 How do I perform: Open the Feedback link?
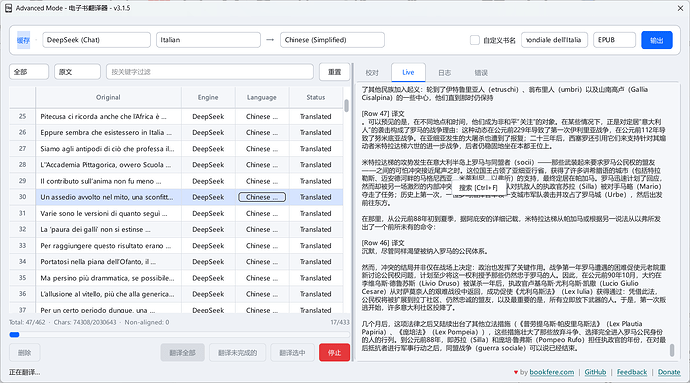click(632, 372)
